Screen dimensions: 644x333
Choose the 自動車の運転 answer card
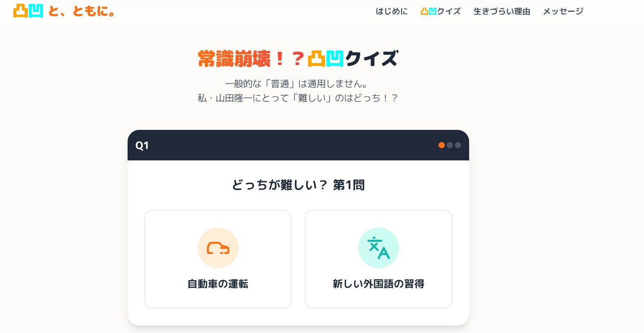(x=218, y=259)
